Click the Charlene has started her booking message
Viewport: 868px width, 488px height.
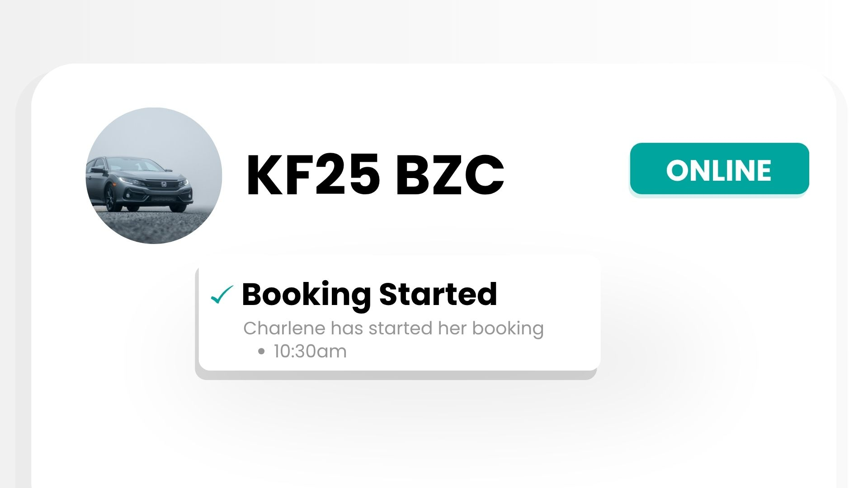(393, 328)
